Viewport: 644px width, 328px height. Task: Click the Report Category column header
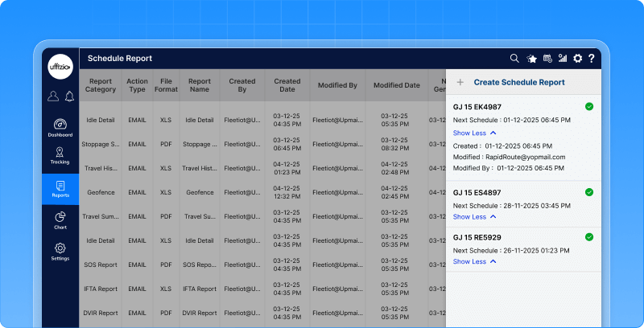tap(101, 85)
